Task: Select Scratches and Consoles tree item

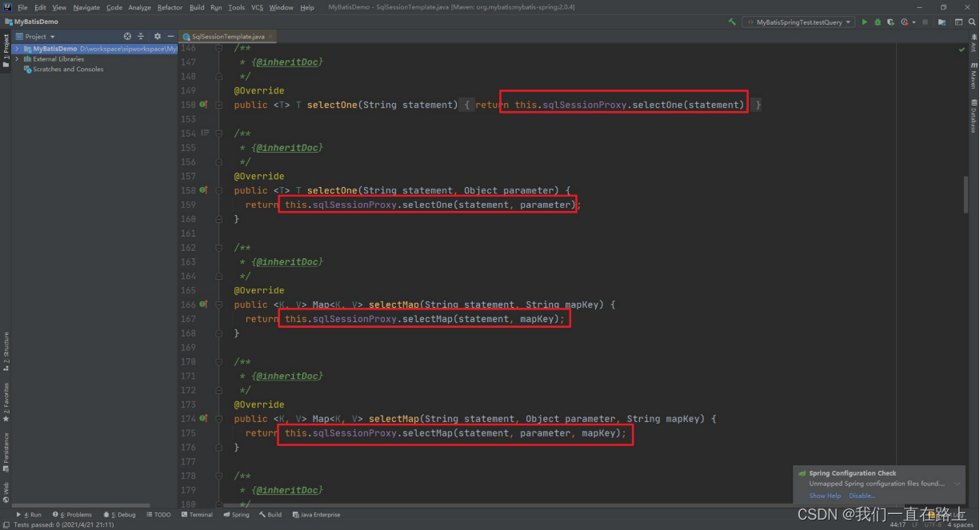Action: click(63, 70)
